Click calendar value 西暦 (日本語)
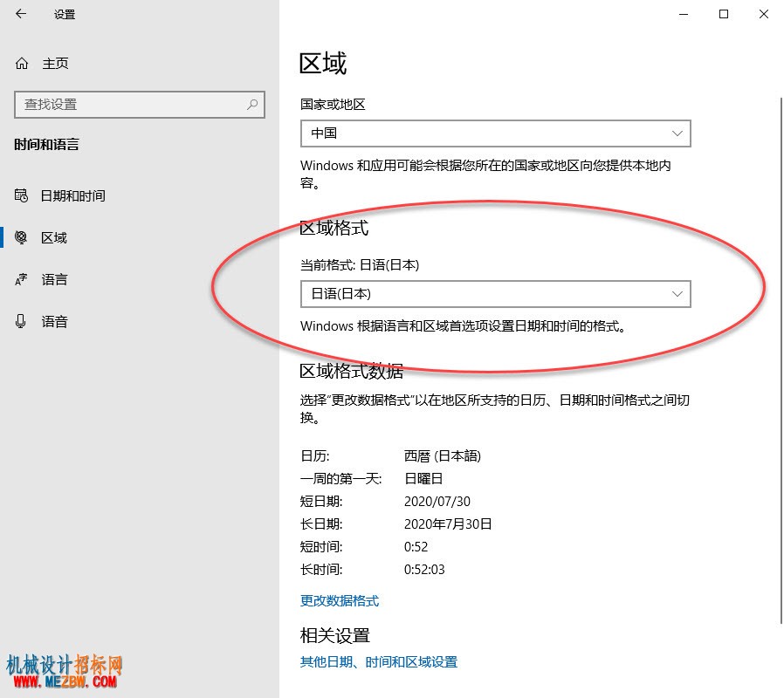This screenshot has height=698, width=784. [443, 455]
